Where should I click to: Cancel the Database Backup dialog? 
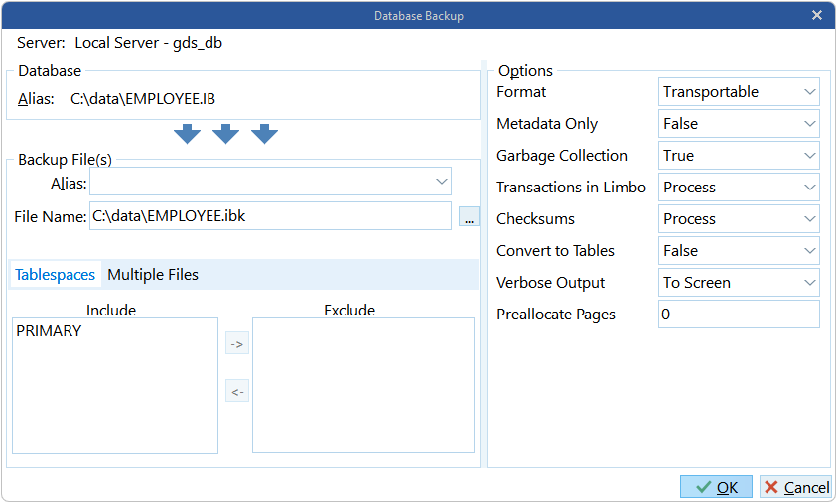[x=796, y=487]
